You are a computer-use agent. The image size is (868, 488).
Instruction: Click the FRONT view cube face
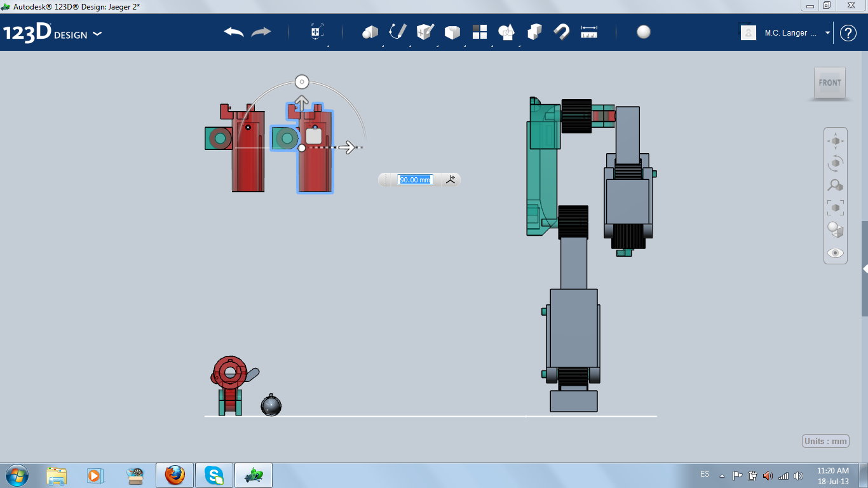tap(830, 83)
